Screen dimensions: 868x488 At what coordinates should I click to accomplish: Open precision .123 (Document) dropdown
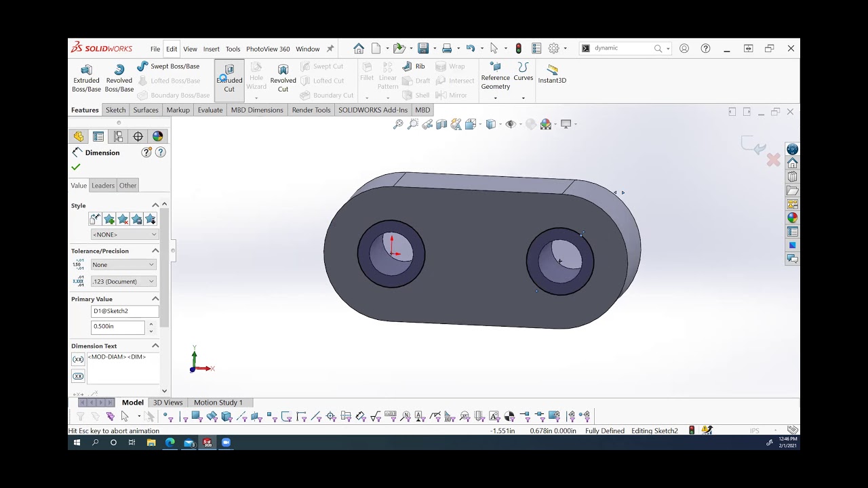click(x=123, y=281)
